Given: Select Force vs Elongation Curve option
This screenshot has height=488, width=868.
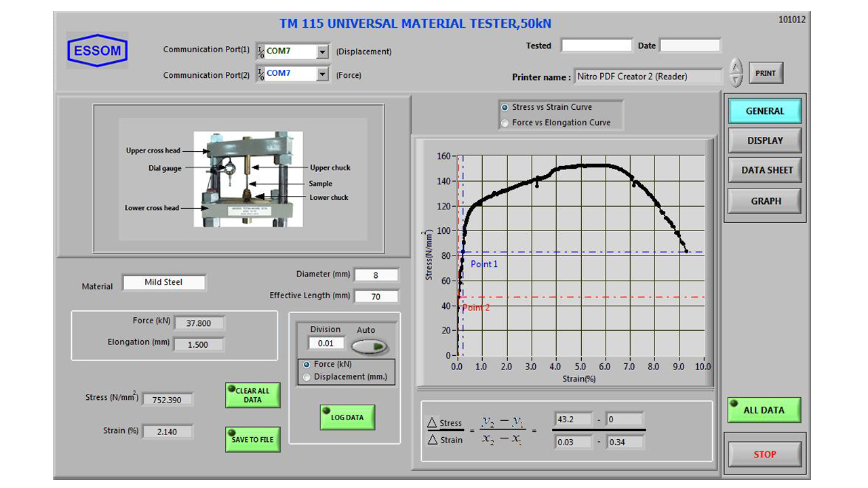Looking at the screenshot, I should 505,123.
